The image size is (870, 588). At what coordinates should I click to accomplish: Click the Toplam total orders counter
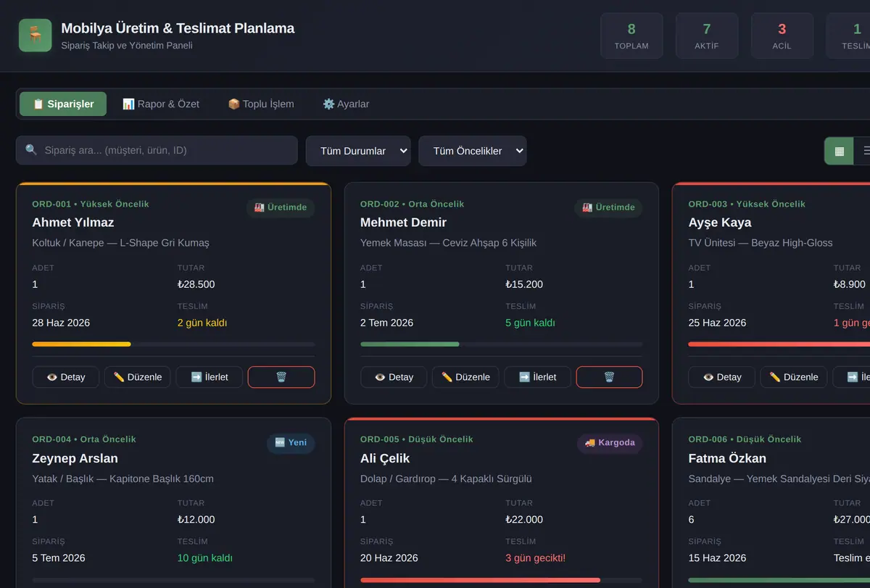[631, 36]
